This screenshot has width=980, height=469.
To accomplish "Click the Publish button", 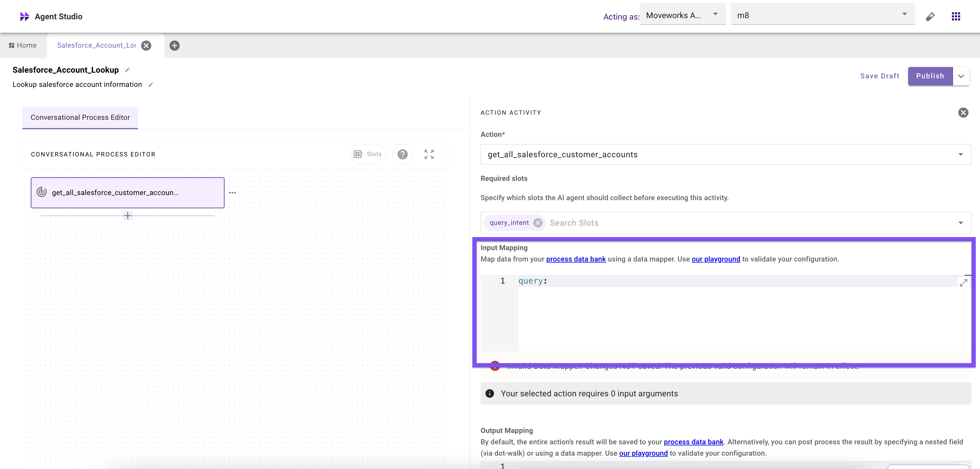I will pyautogui.click(x=930, y=76).
